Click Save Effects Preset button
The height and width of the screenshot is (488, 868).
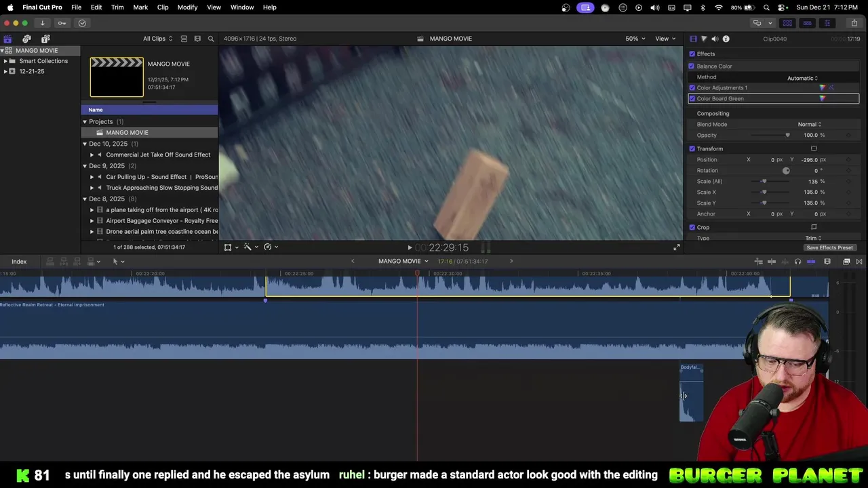coord(829,247)
